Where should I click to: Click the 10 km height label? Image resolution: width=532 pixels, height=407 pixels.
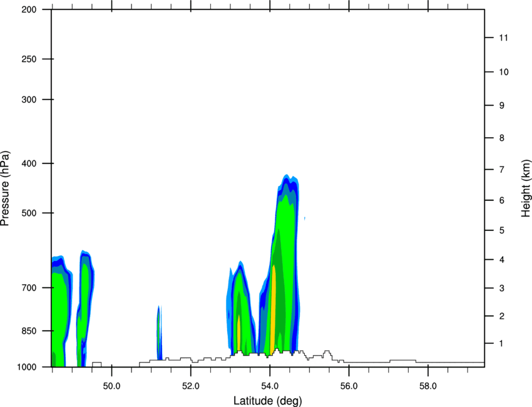pyautogui.click(x=503, y=72)
